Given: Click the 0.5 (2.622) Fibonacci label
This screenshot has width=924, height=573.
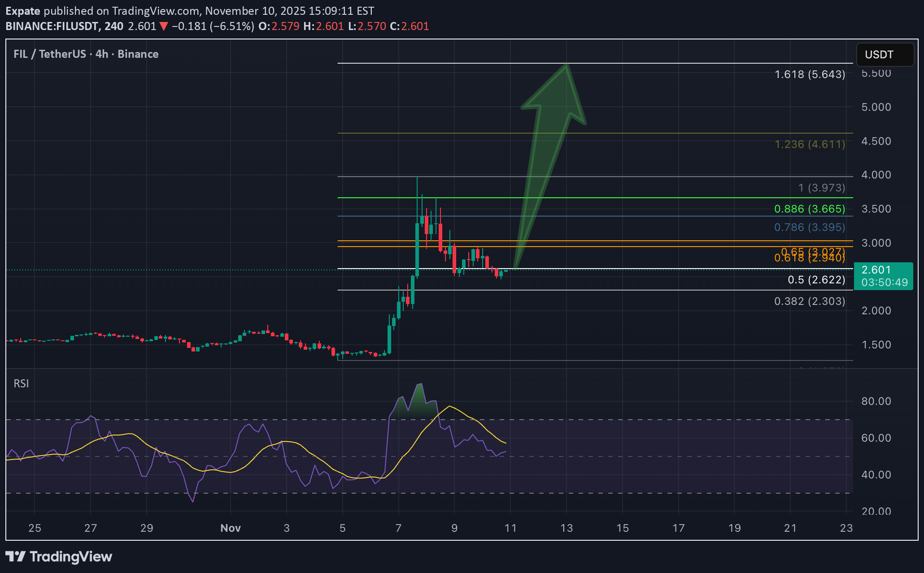Looking at the screenshot, I should click(816, 280).
